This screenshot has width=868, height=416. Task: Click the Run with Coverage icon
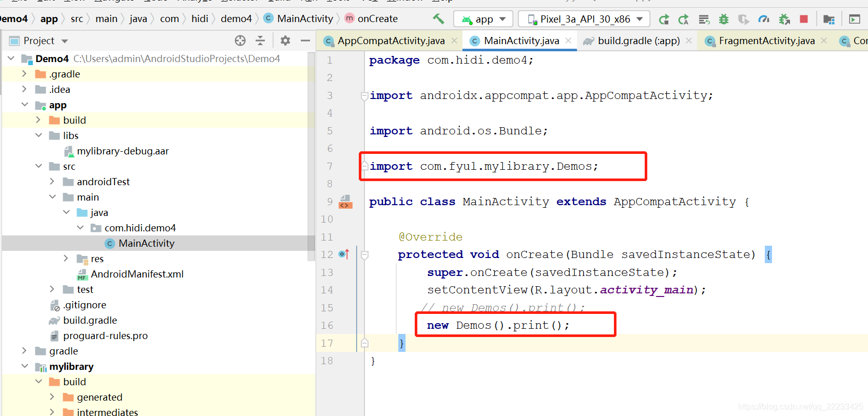tap(743, 19)
